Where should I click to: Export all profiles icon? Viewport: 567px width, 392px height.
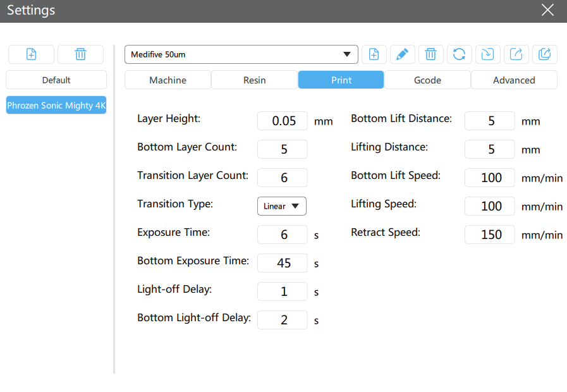[545, 54]
